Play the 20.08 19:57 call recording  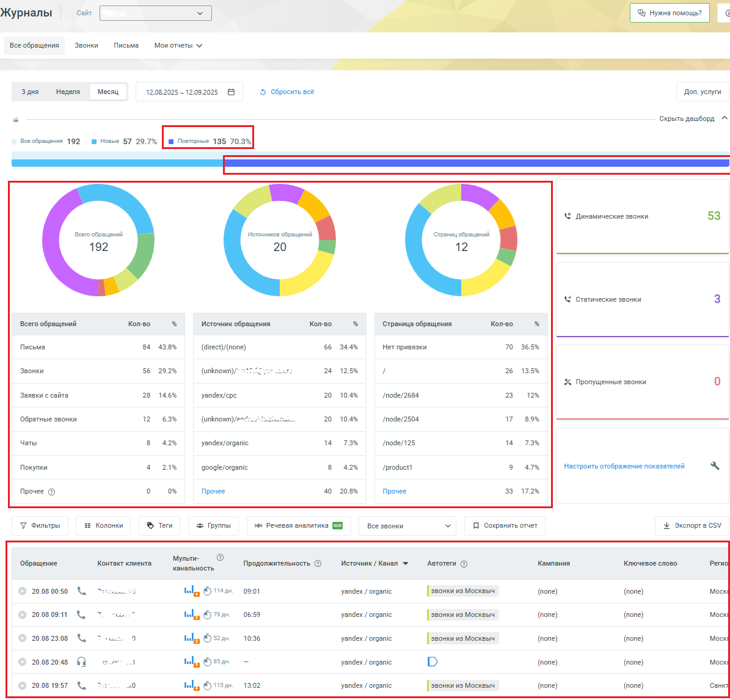tap(22, 685)
